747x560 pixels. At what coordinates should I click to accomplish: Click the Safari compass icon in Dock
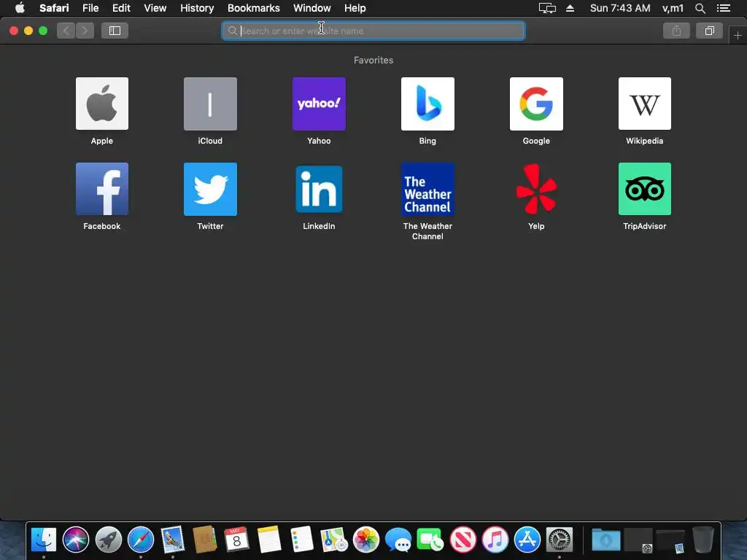click(x=141, y=540)
